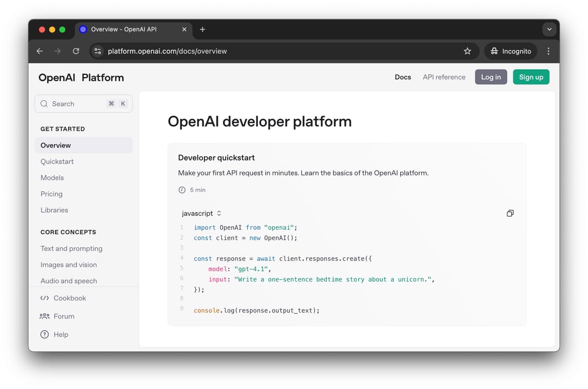Screen dimensions: 588x389
Task: Click the Help question-mark icon
Action: [44, 334]
